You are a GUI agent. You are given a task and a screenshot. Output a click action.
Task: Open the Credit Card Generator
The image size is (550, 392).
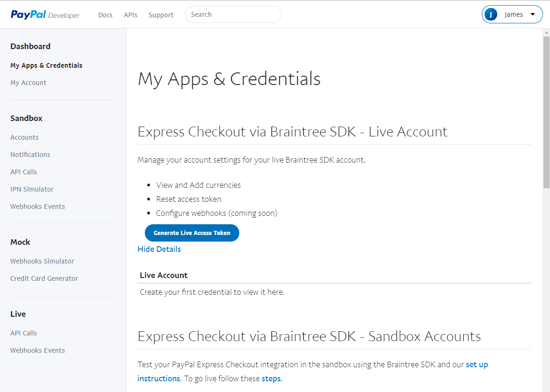(44, 278)
